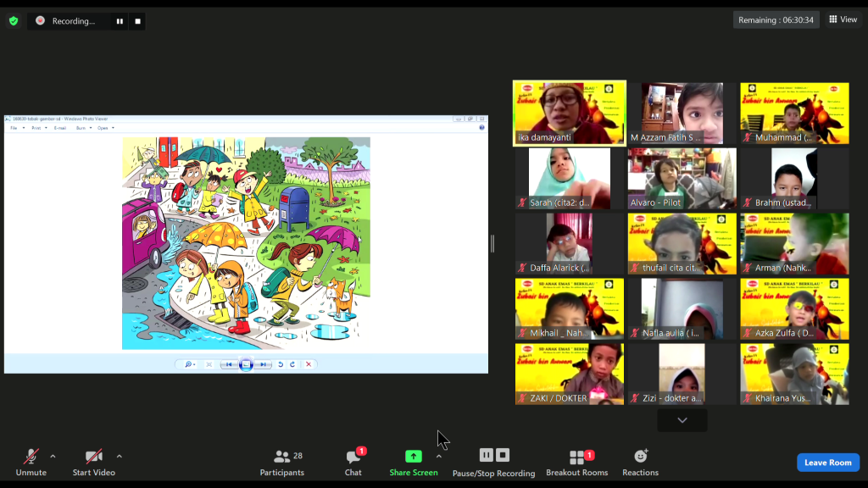Click the green Share Screen icon
Image resolution: width=868 pixels, height=488 pixels.
point(413,457)
